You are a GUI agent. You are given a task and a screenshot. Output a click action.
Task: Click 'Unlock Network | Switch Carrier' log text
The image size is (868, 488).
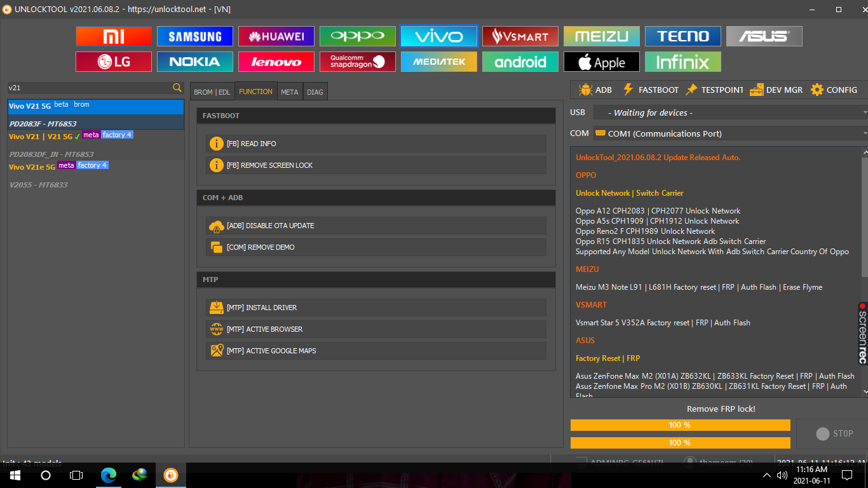630,193
